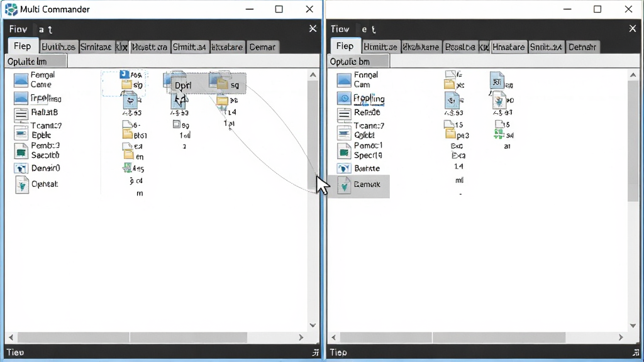Screen dimensions: 644x362
Task: Click the green 'sa' icon in right pane
Action: point(499,134)
